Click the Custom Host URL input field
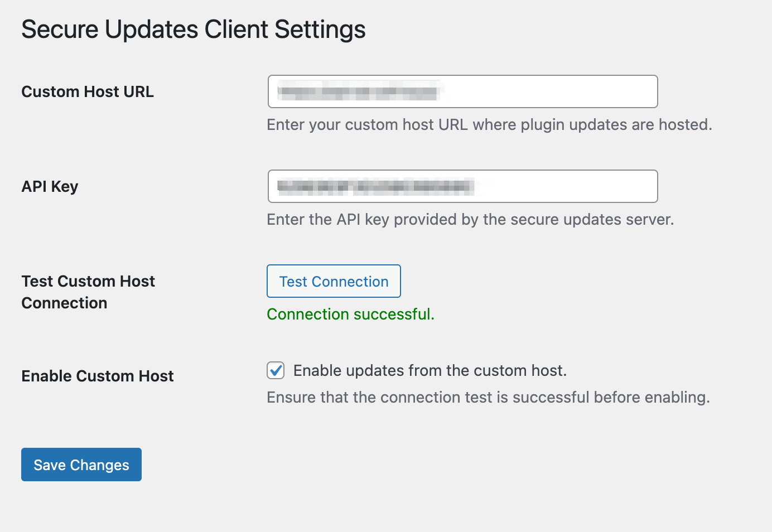 pyautogui.click(x=462, y=91)
